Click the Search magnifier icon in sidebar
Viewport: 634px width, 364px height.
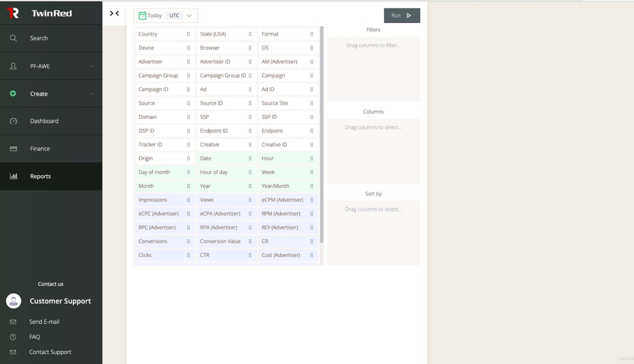[x=13, y=38]
